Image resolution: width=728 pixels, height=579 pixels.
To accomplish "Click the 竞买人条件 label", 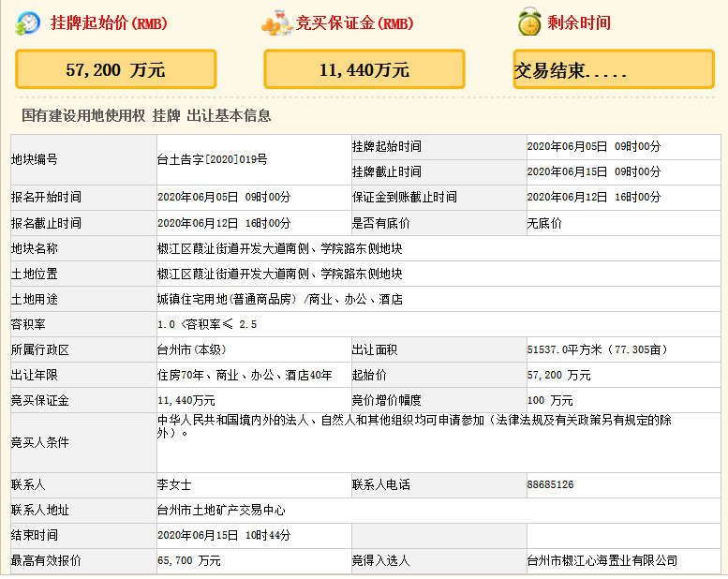I will (40, 442).
